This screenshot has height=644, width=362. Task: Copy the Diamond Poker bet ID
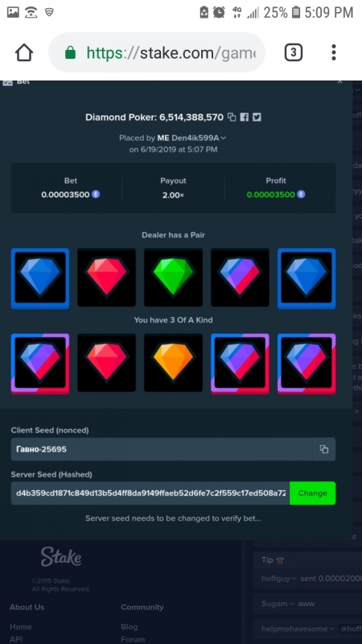coord(232,117)
